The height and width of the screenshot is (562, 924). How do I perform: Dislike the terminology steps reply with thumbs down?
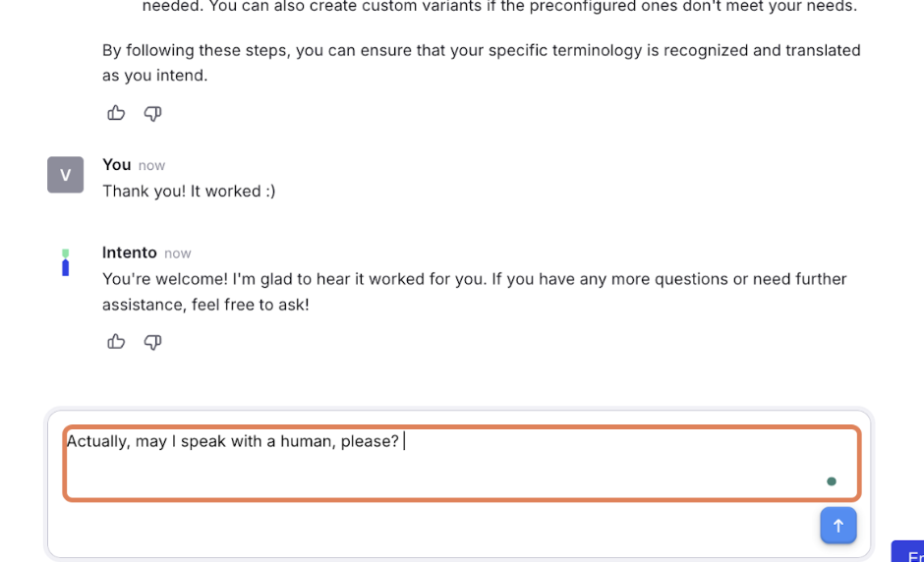(x=152, y=113)
